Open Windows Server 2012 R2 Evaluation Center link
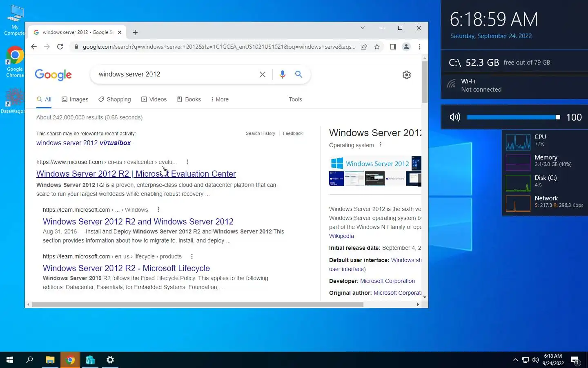 tap(136, 174)
